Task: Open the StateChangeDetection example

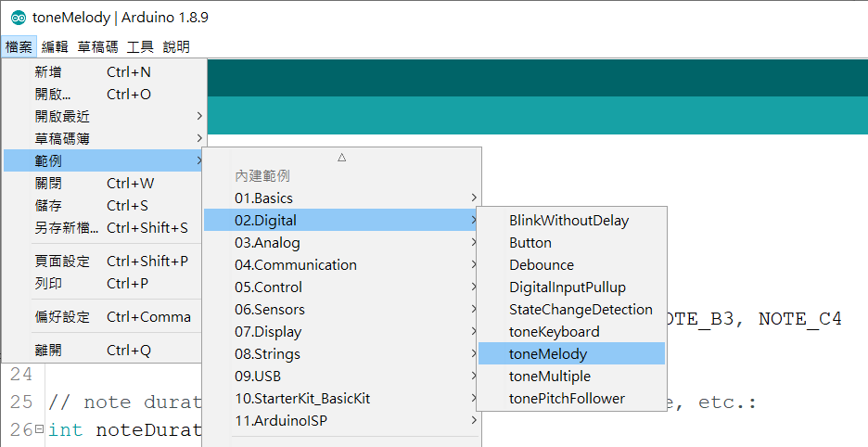Action: click(x=571, y=309)
